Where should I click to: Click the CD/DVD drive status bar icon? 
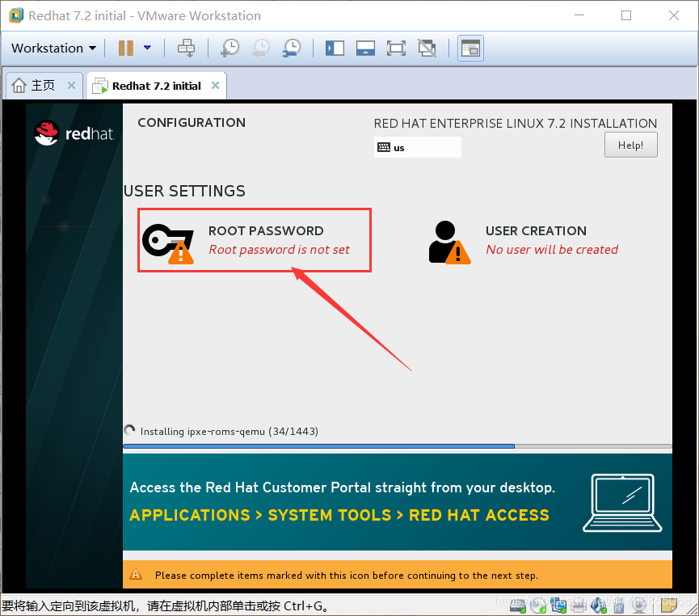click(x=538, y=605)
